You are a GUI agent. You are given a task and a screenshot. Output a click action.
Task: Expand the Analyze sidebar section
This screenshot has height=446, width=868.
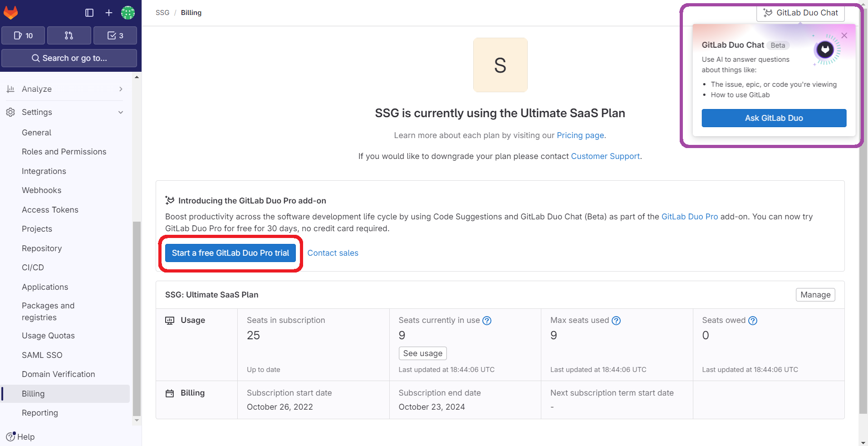120,89
